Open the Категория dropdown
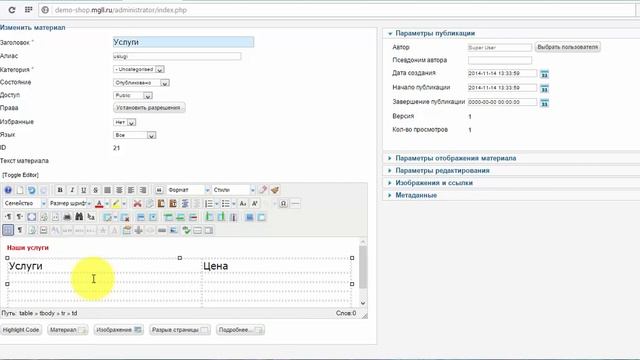 [x=139, y=69]
